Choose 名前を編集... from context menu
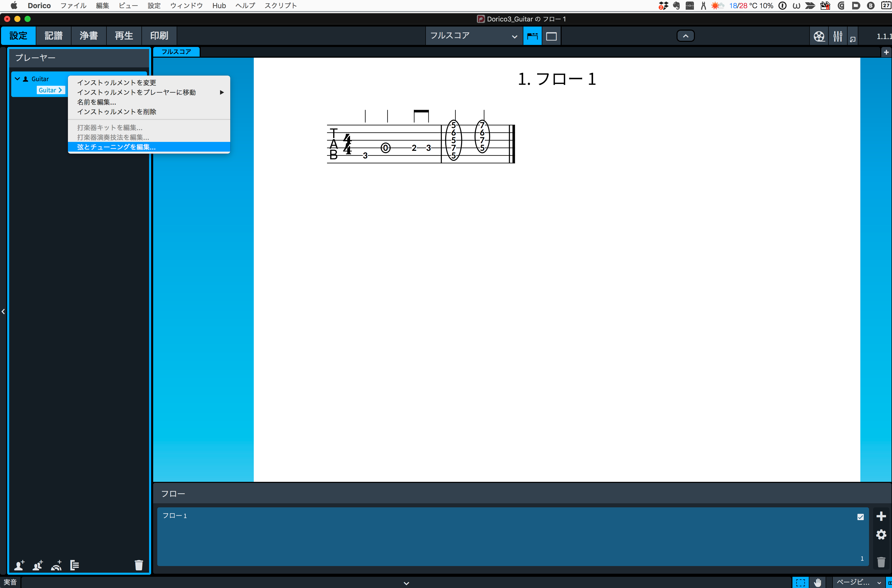892x588 pixels. pyautogui.click(x=149, y=102)
